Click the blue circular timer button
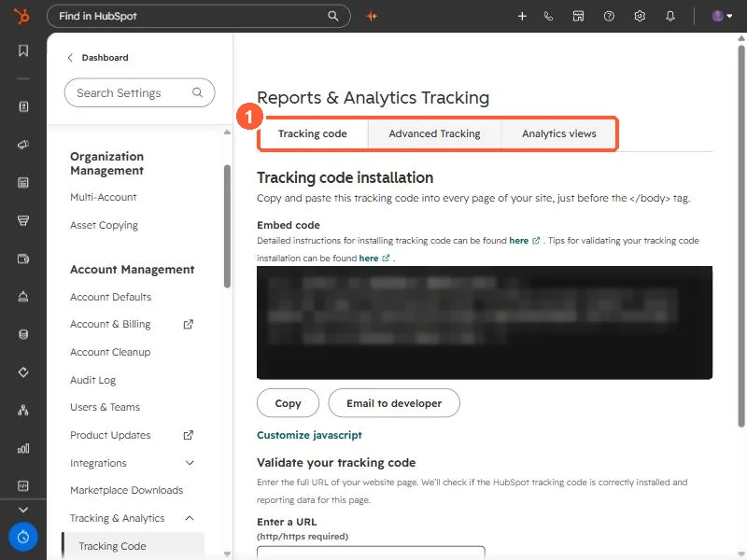Viewport: 747px width, 560px height. click(22, 538)
